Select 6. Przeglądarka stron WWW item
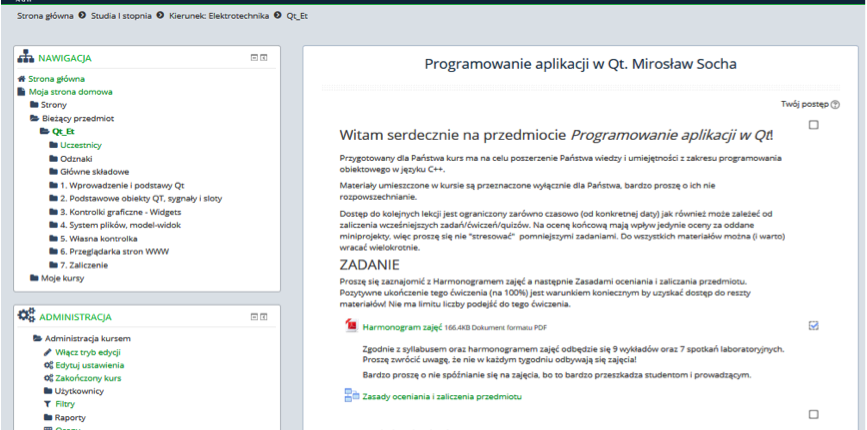867x430 pixels. click(x=114, y=252)
